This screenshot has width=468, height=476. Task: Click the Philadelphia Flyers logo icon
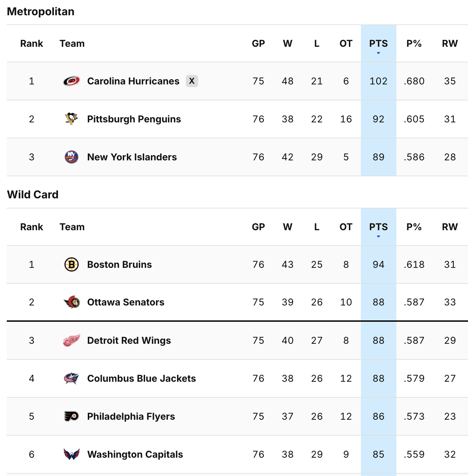[x=72, y=416]
